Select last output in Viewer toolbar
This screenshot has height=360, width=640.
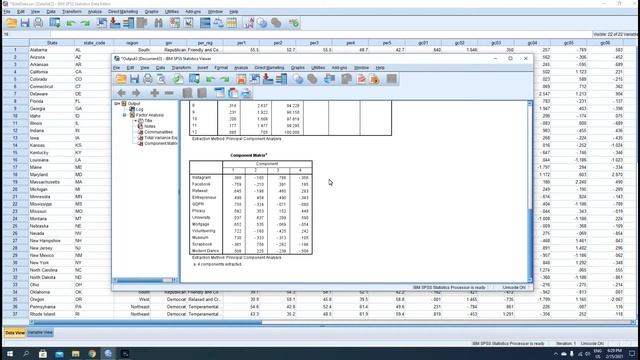[329, 79]
